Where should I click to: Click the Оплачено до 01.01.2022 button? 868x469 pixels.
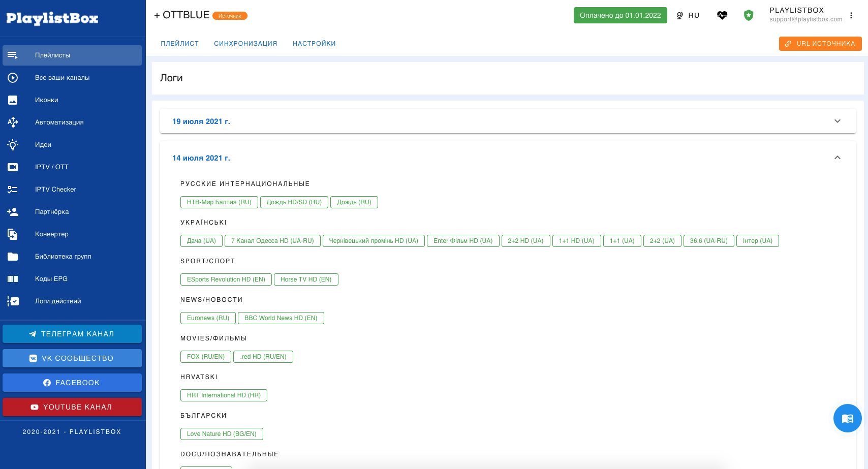point(621,15)
